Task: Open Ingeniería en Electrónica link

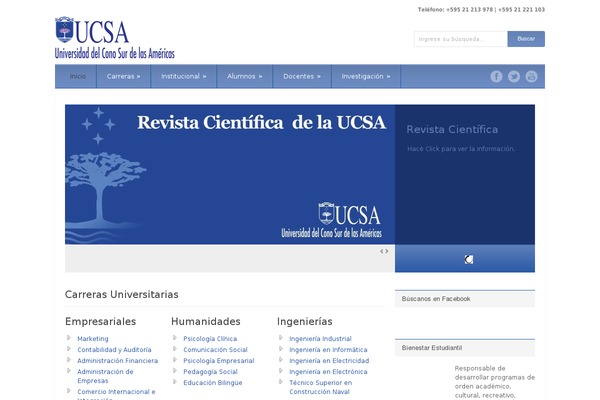Action: [x=328, y=372]
